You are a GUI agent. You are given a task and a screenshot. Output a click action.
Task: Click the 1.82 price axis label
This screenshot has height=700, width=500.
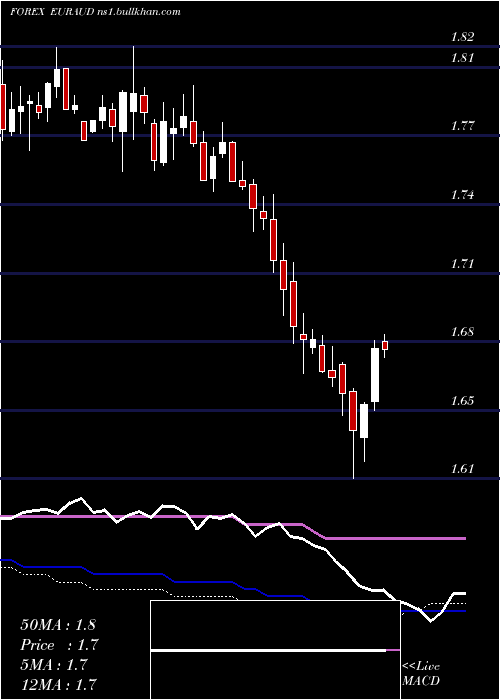462,37
